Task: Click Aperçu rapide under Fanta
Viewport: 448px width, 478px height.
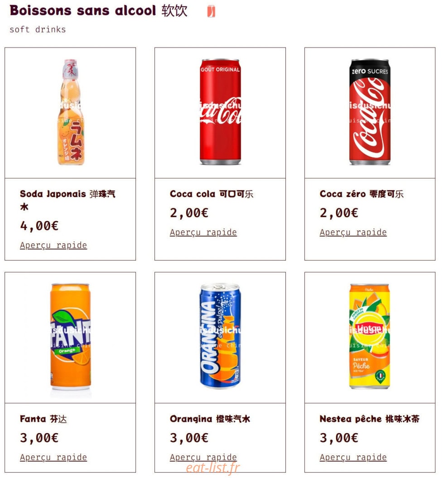Action: pos(53,457)
